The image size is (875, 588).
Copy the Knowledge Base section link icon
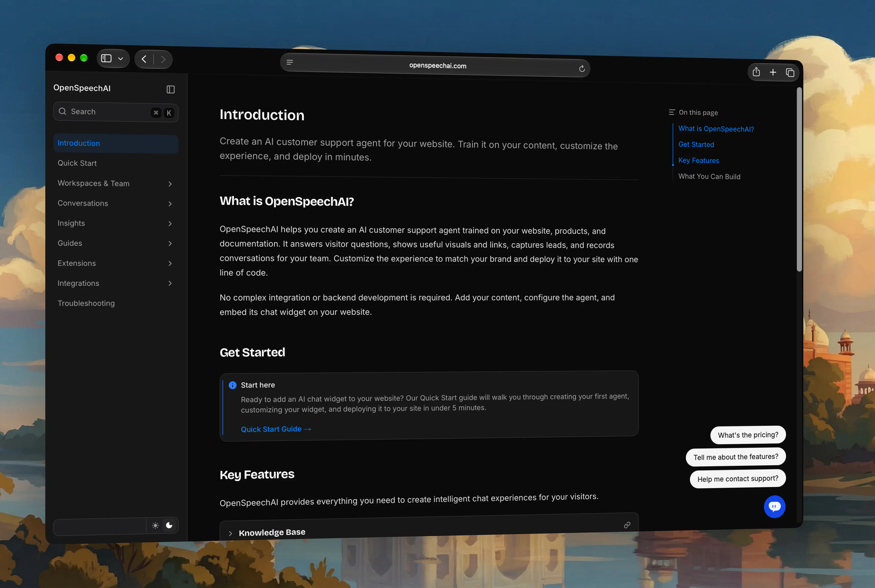coord(627,525)
